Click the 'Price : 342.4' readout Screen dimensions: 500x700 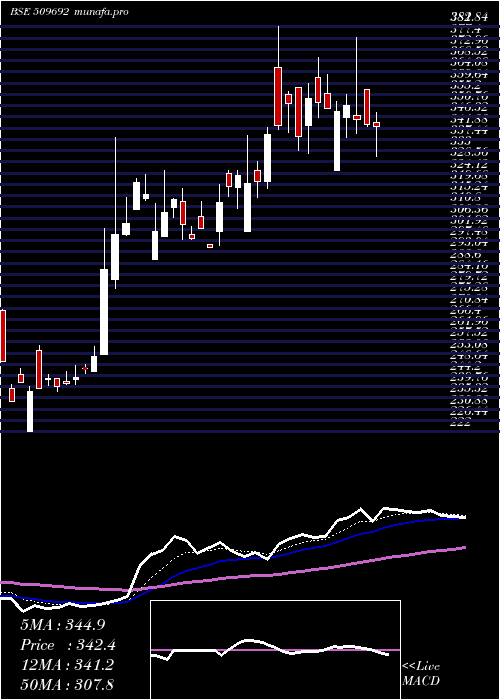pyautogui.click(x=68, y=645)
